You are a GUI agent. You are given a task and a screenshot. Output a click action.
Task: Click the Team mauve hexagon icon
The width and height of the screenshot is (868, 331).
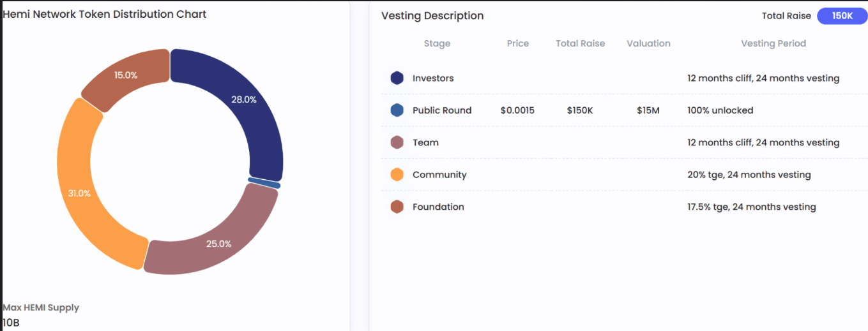click(397, 142)
